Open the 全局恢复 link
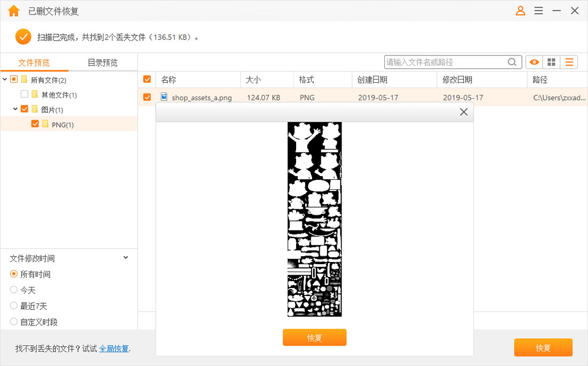The width and height of the screenshot is (588, 366). (114, 348)
